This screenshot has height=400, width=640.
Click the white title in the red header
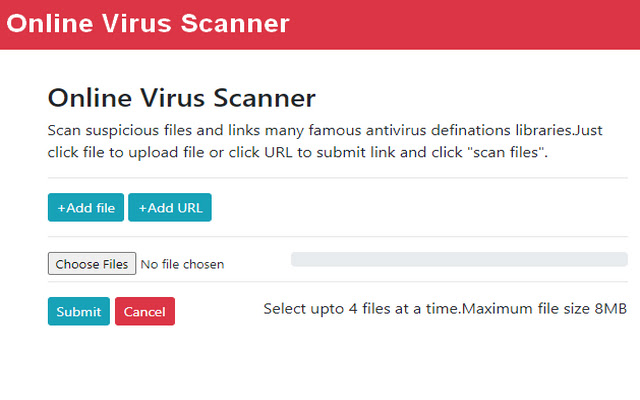point(148,23)
